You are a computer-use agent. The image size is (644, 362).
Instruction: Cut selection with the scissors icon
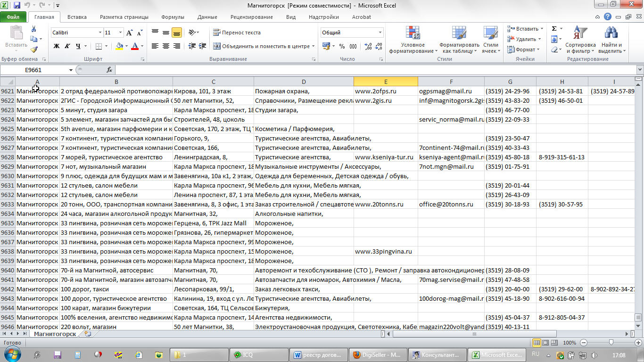[33, 30]
